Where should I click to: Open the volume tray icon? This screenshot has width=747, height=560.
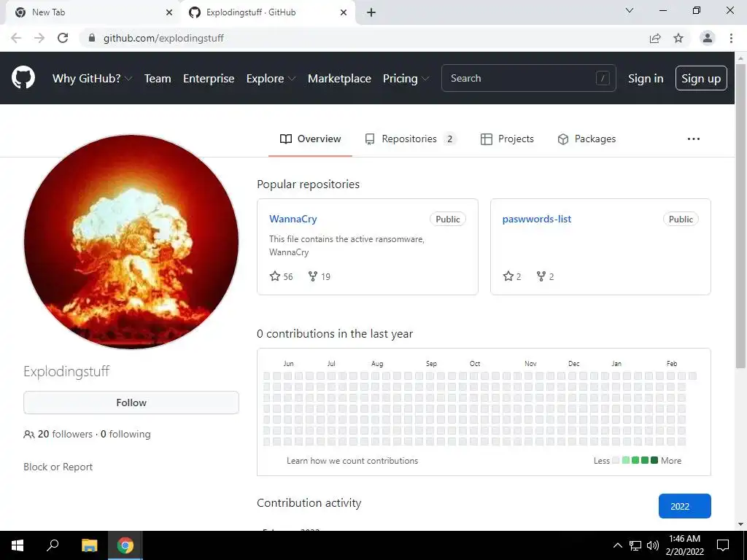pos(652,545)
